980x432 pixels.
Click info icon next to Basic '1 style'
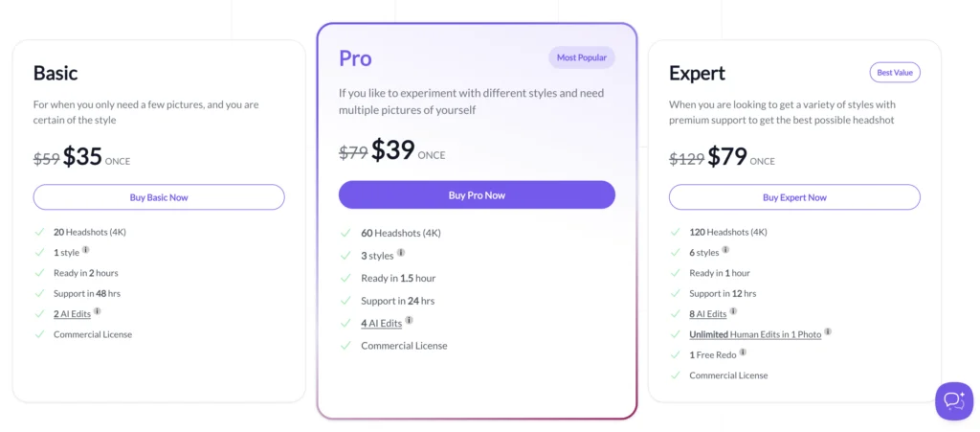click(86, 251)
